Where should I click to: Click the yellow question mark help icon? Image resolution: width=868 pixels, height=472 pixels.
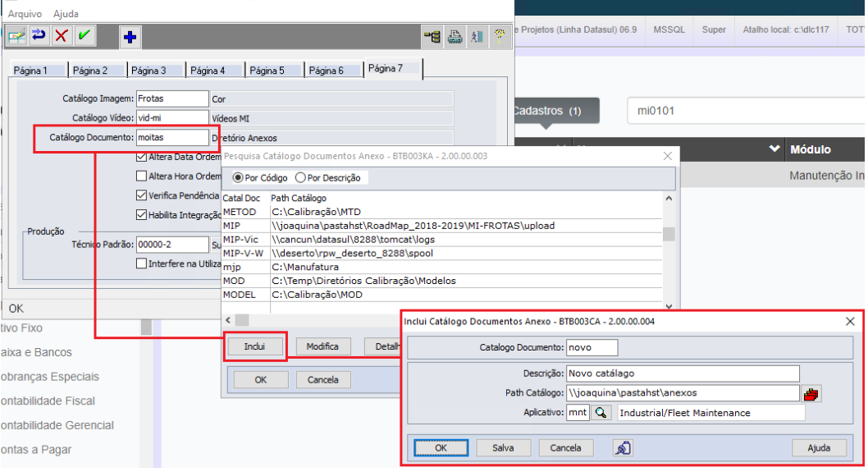coord(500,37)
